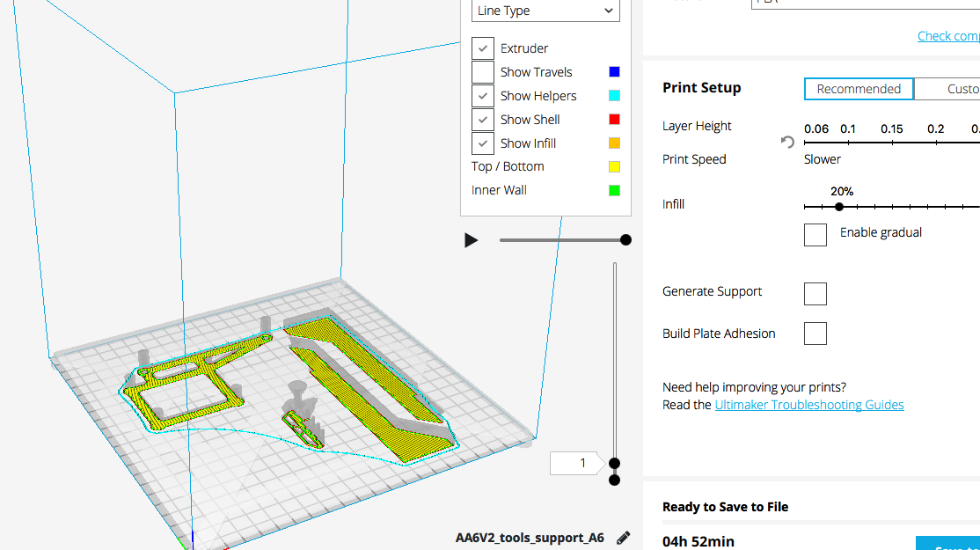Click the layer number input field
980x550 pixels.
point(576,463)
